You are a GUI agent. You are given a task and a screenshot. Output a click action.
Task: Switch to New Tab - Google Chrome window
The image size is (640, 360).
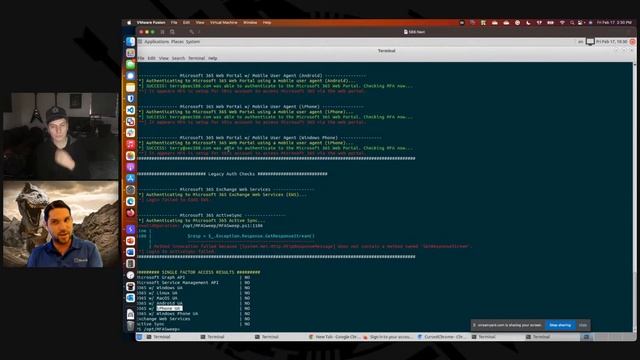coord(334,337)
